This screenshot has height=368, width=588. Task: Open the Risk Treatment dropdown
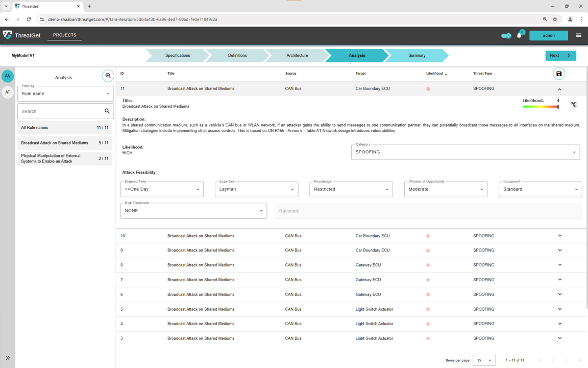click(193, 211)
